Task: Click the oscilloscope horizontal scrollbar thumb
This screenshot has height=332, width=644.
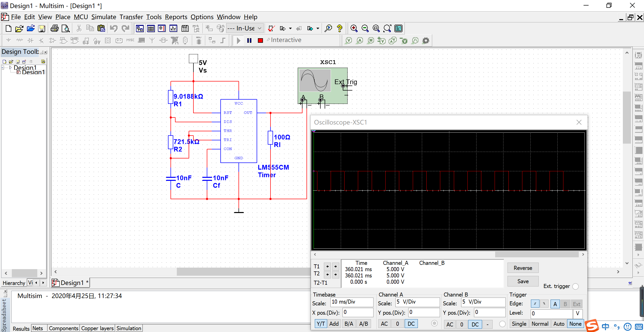Action: 536,254
